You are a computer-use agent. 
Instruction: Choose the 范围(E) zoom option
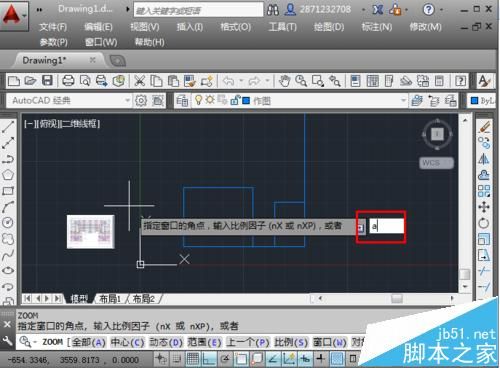[x=204, y=342]
